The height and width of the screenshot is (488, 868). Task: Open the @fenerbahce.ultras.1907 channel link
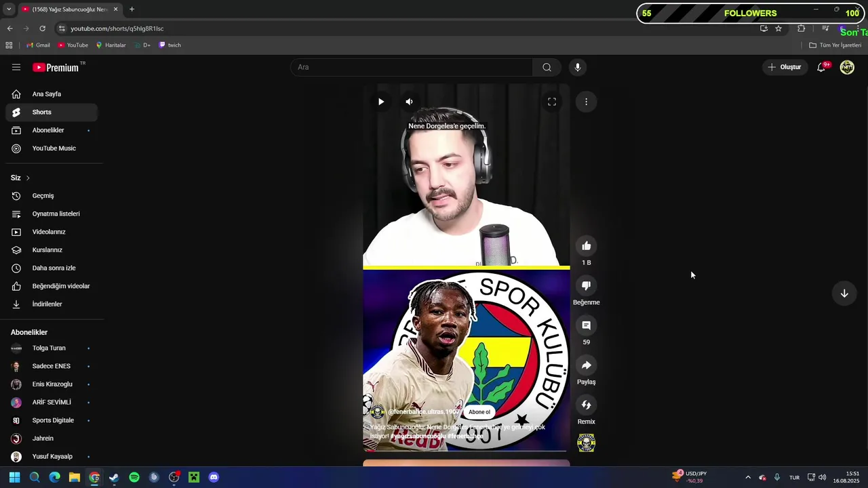pos(424,412)
